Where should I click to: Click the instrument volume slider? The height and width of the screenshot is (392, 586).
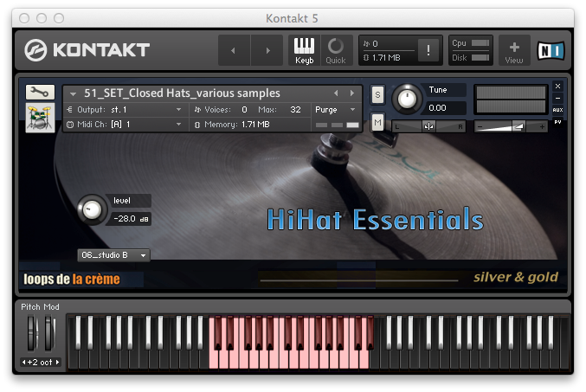tap(511, 127)
